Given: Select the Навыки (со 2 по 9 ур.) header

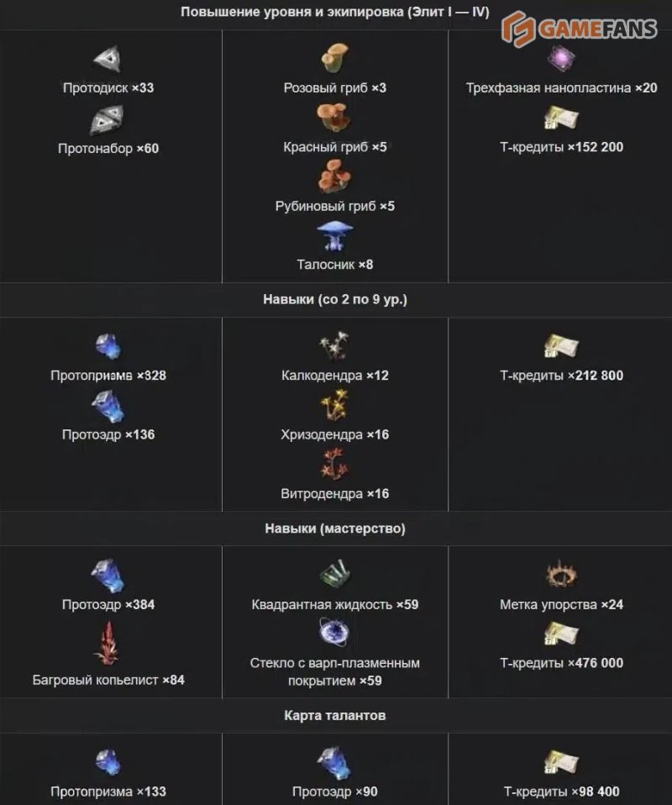Looking at the screenshot, I should coord(335,299).
